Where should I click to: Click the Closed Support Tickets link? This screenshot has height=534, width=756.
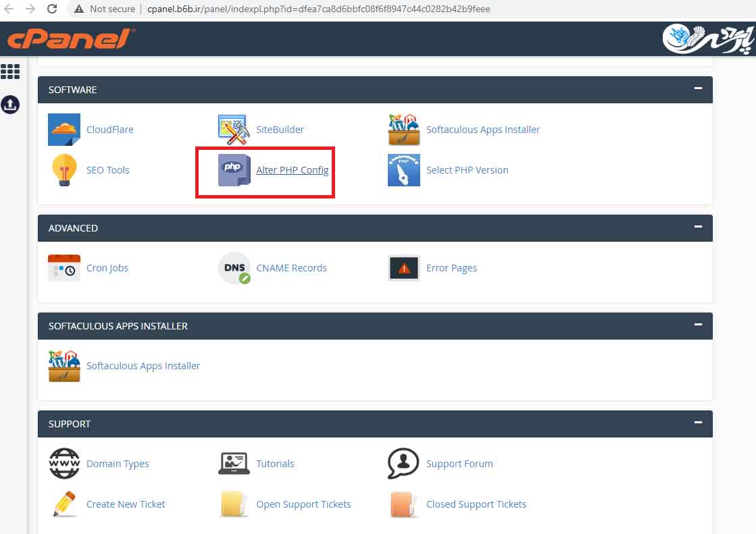(476, 504)
